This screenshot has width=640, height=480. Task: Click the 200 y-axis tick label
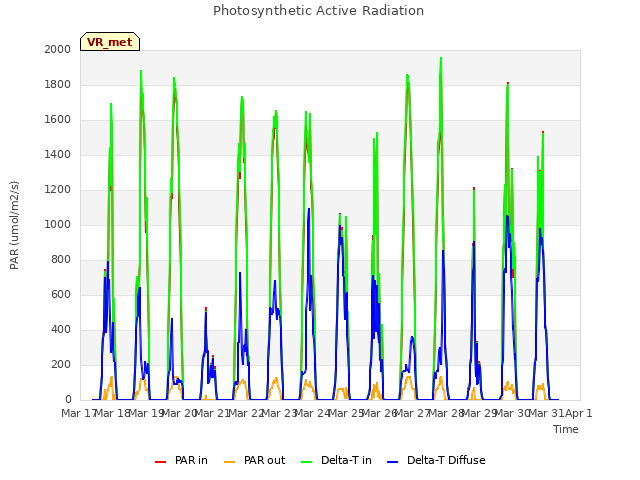(x=61, y=364)
